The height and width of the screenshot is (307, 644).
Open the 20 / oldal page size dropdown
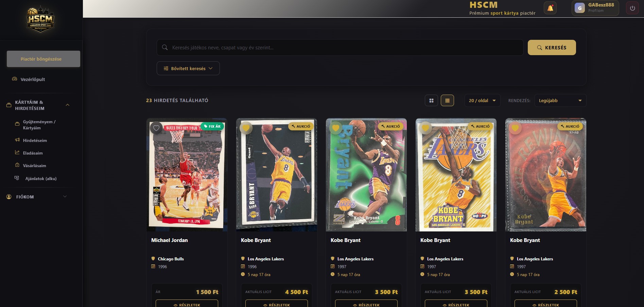[482, 100]
